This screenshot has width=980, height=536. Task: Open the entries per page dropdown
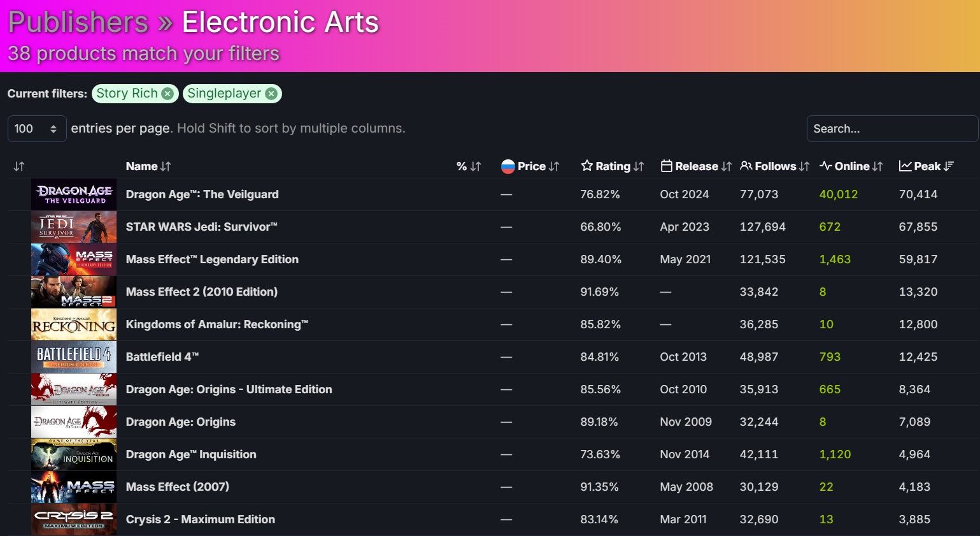click(36, 129)
